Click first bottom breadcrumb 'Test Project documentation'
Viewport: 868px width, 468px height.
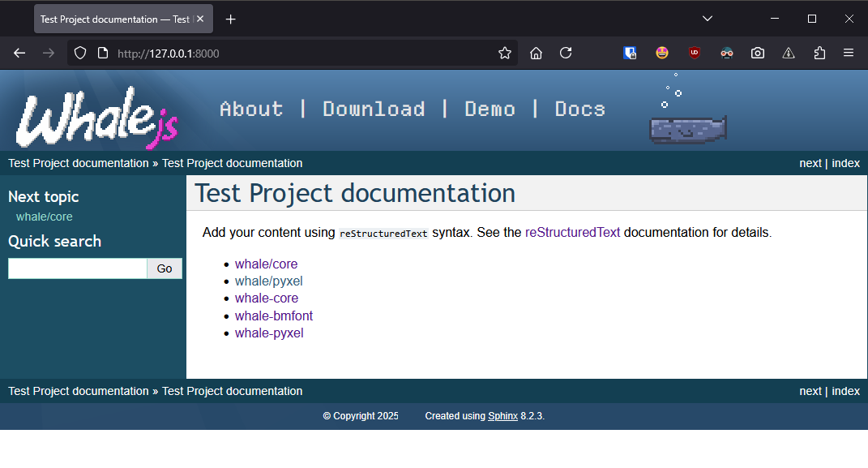click(79, 392)
